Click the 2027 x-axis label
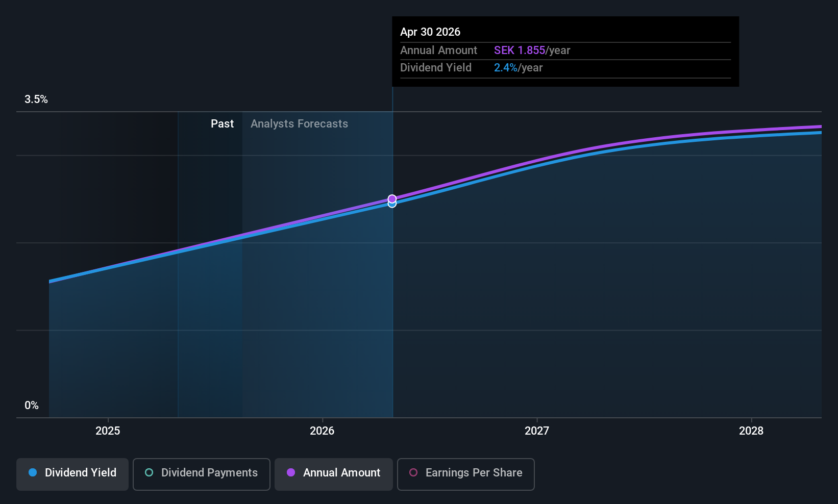 pyautogui.click(x=537, y=431)
